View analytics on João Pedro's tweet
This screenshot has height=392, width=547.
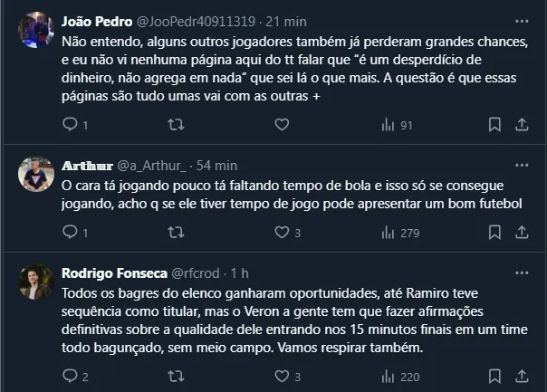[388, 125]
